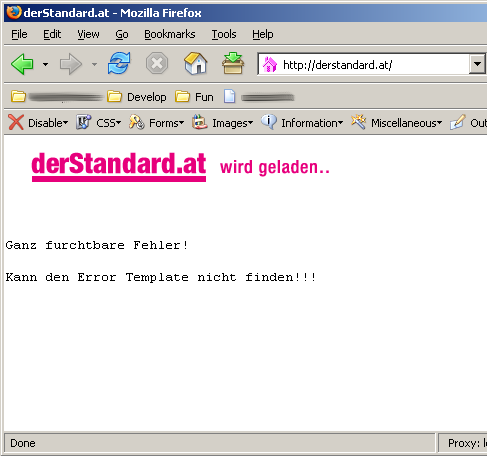
Task: Expand the Miscellaneous web developer menu
Action: click(407, 123)
